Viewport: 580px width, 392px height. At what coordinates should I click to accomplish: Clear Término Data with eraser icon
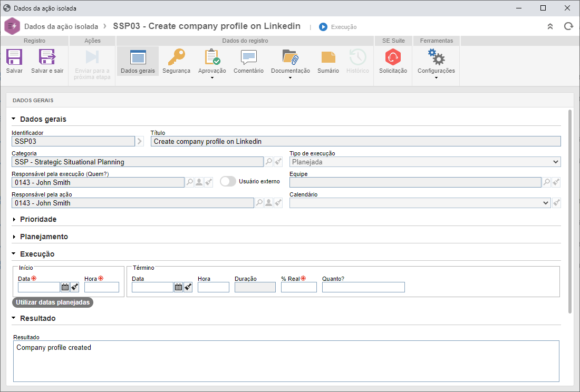pos(188,287)
